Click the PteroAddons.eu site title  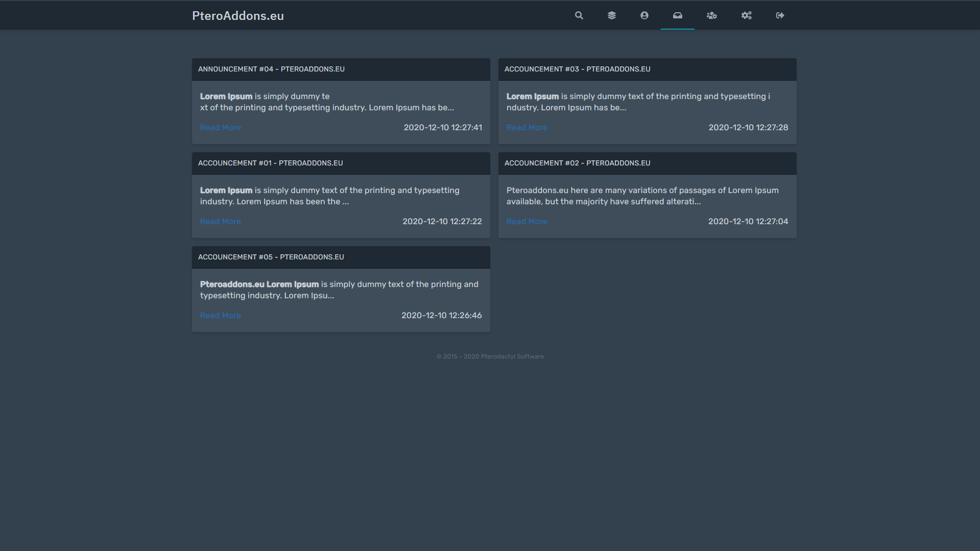point(237,16)
